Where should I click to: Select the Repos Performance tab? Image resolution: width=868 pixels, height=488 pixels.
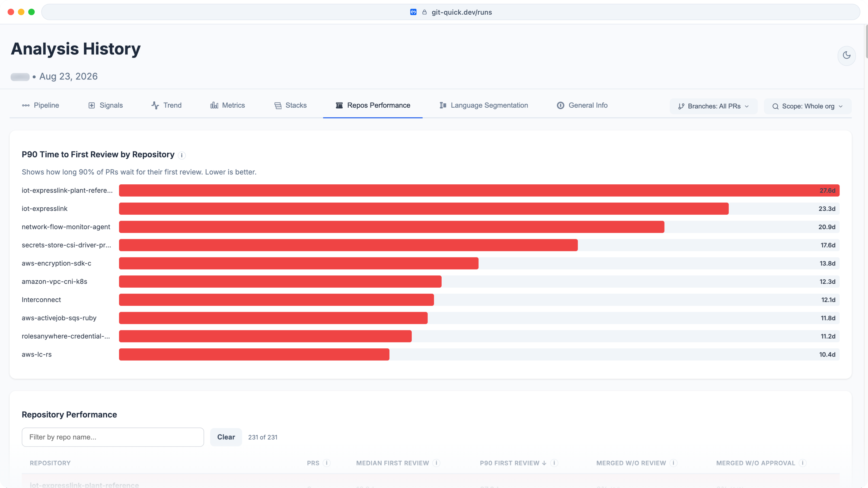click(373, 105)
